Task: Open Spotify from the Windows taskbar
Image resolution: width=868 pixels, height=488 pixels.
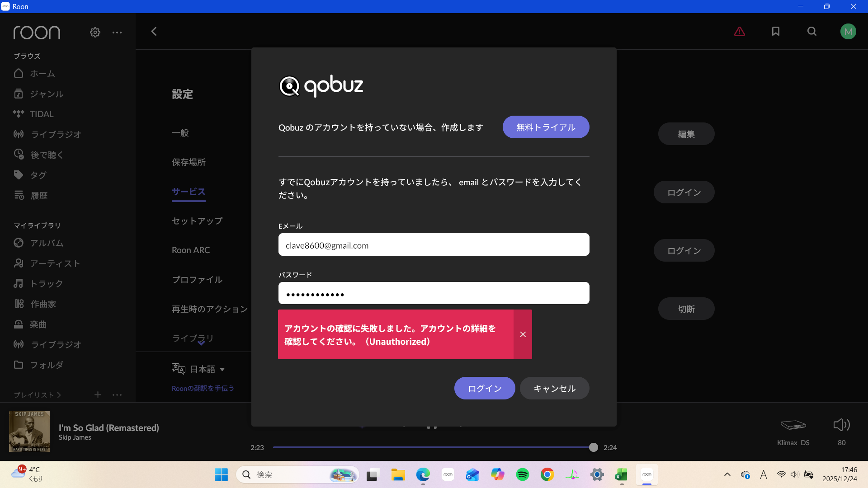Action: (x=523, y=475)
